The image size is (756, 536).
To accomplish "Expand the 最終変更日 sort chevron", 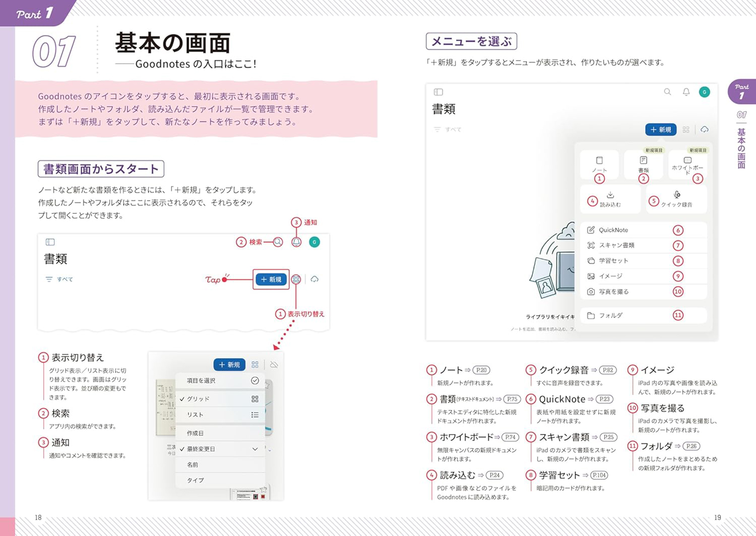I will 255,449.
